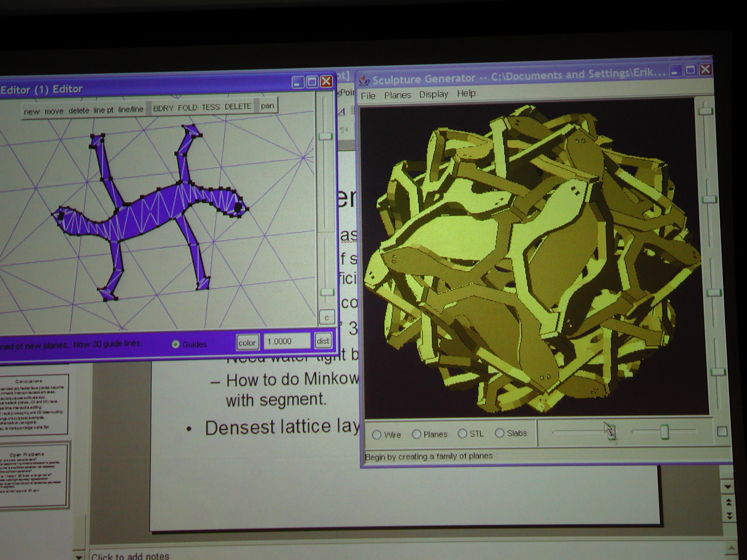Tick the checkbox right of the bottom sliders

(x=722, y=432)
